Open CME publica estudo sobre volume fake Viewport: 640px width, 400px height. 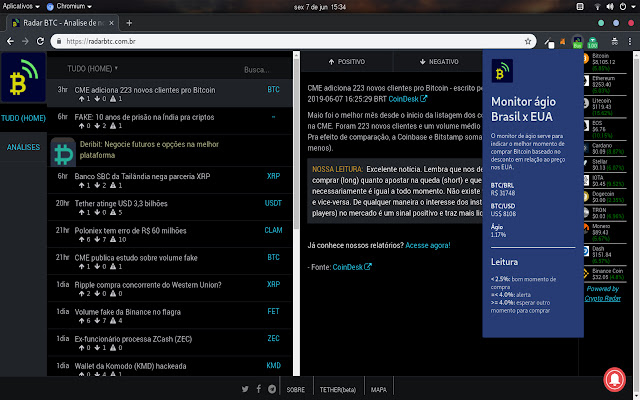136,258
